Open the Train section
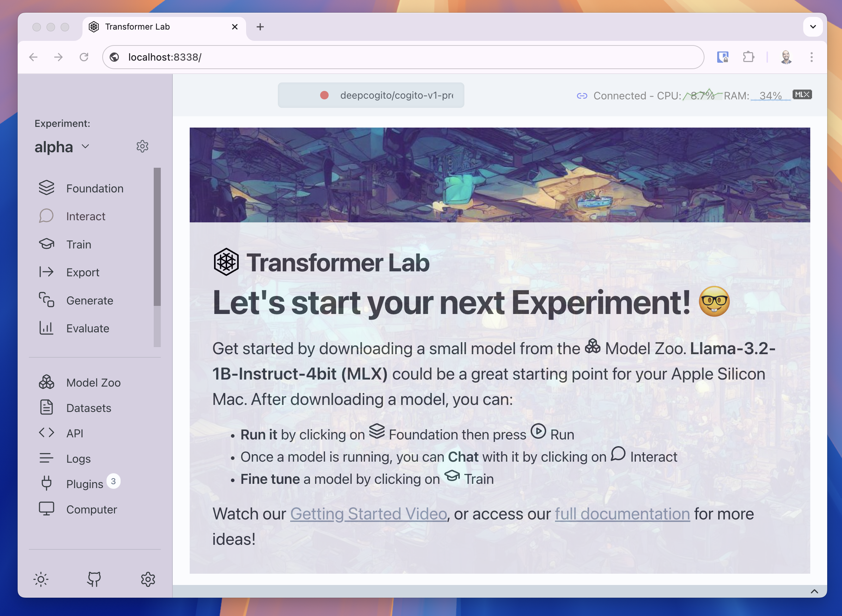 [78, 244]
